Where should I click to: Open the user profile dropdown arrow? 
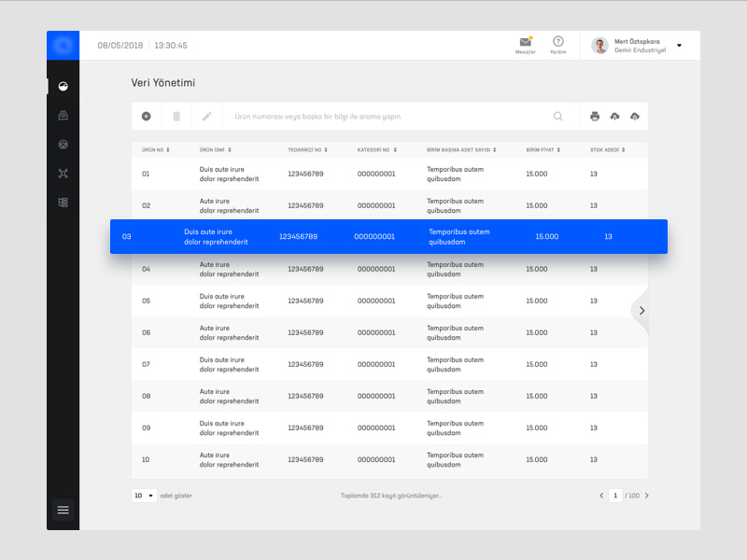(679, 46)
